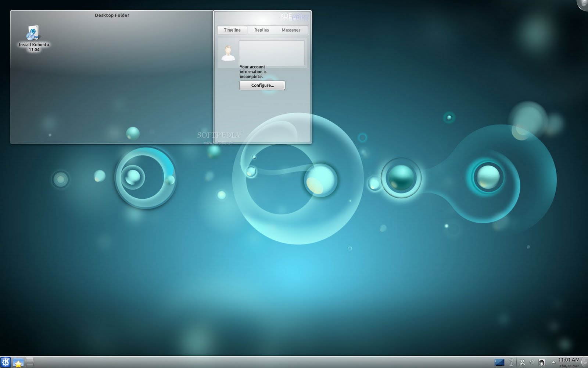Mute the system volume via the speaker icon
The height and width of the screenshot is (368, 588).
531,362
